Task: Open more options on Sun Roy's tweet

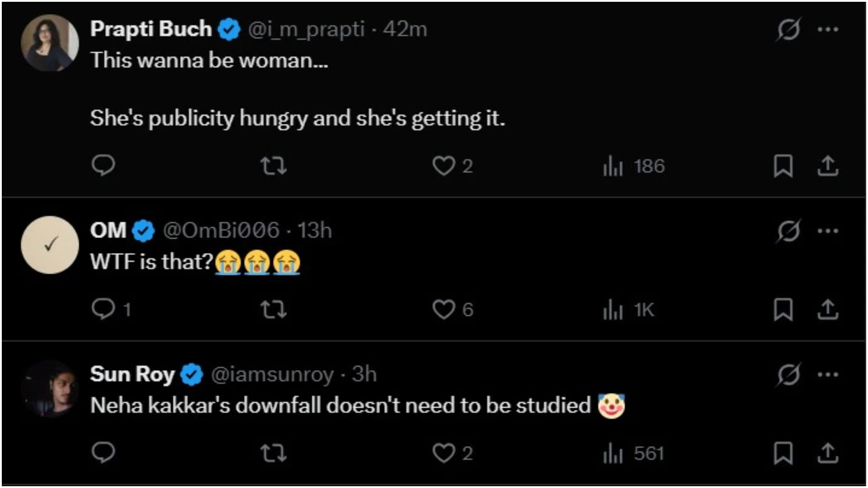Action: [x=828, y=375]
